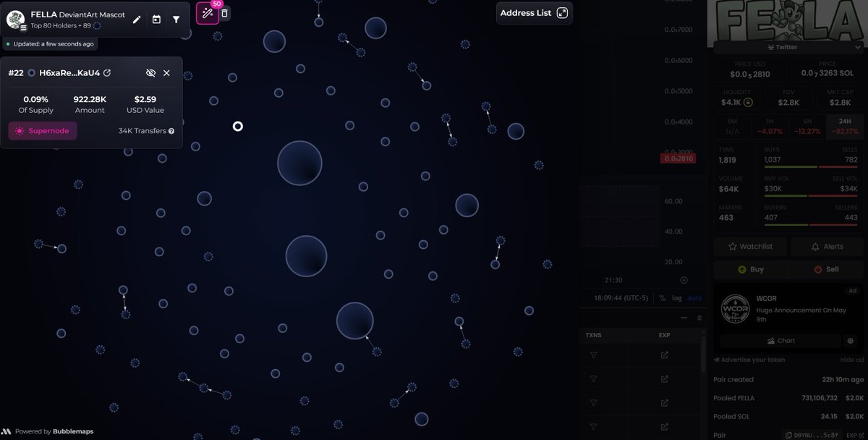Collapse the transactions panel with double chevron
The image size is (868, 440).
699,317
